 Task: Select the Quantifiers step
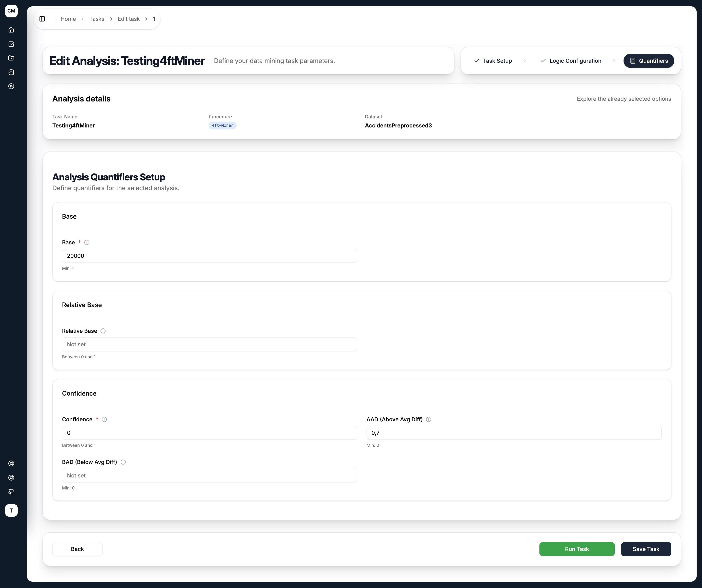point(649,61)
